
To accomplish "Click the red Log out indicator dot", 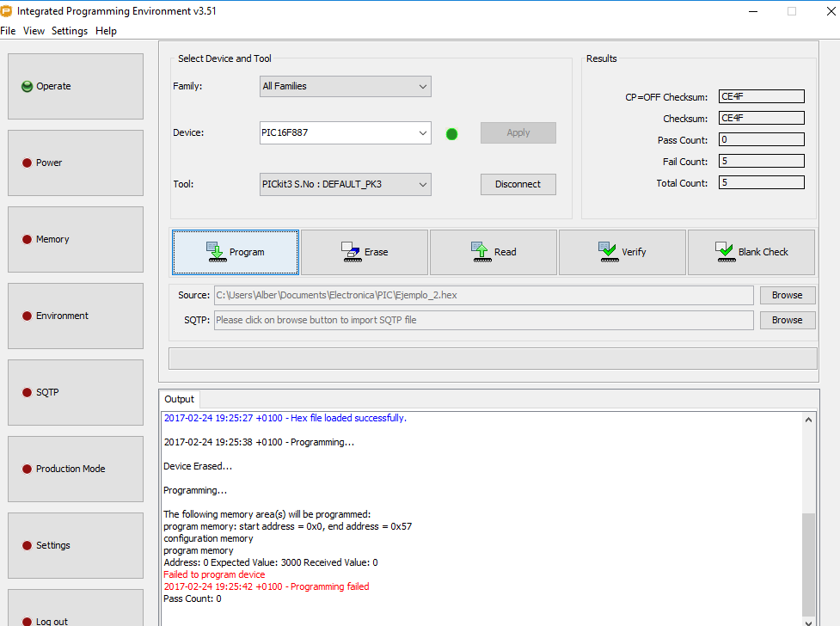I will (x=27, y=621).
